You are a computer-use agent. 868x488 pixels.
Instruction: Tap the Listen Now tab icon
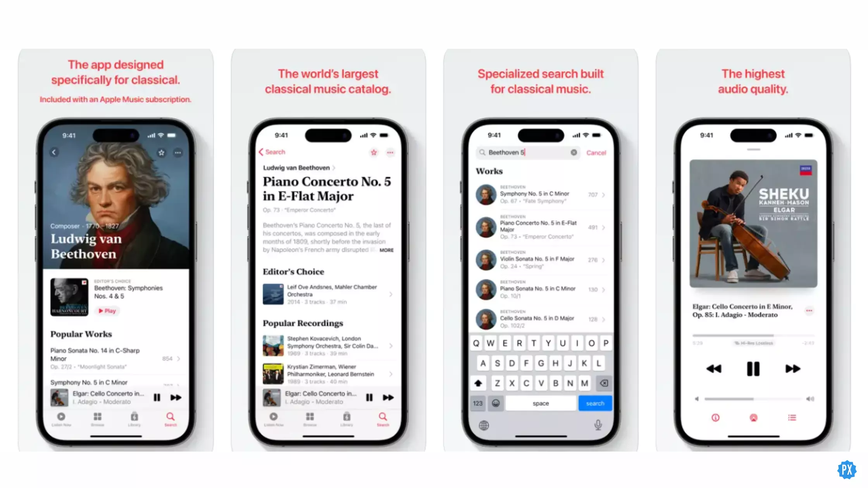pos(61,418)
